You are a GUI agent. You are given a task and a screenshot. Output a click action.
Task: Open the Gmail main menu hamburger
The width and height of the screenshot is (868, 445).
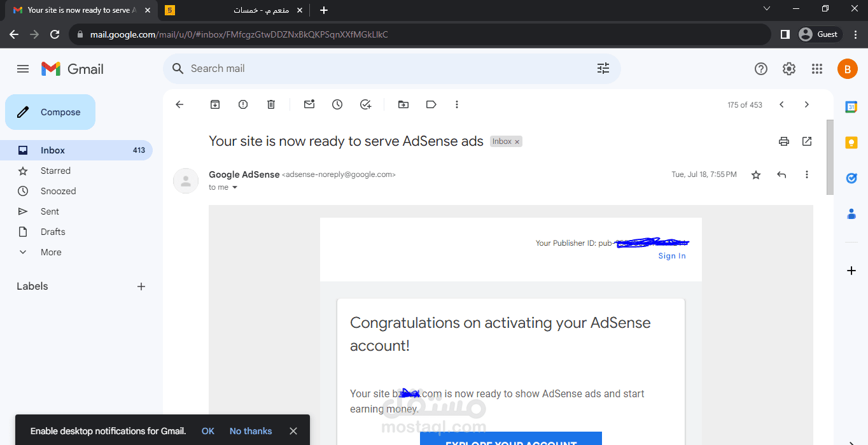click(23, 69)
